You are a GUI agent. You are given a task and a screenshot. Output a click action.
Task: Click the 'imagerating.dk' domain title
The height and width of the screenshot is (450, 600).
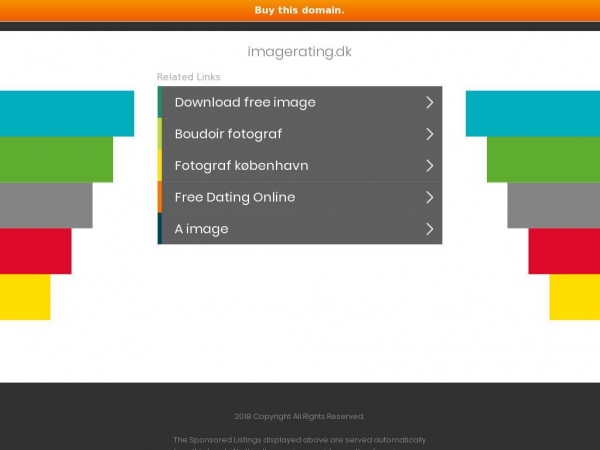point(299,52)
